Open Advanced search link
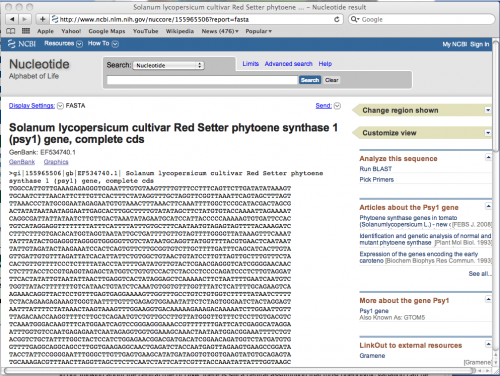Viewport: 500px width, 376px height. (289, 64)
